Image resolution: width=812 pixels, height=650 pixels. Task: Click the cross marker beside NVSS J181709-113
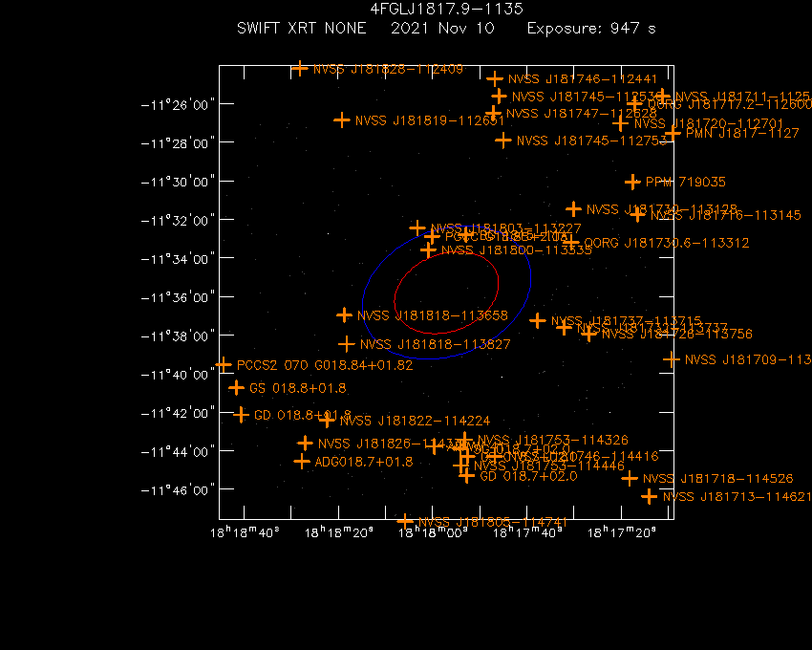tap(672, 359)
